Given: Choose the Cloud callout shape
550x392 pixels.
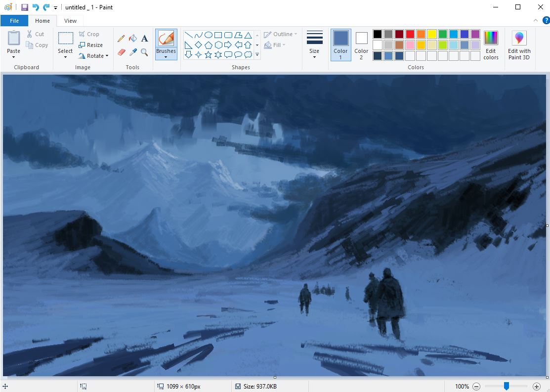Looking at the screenshot, I should coord(248,55).
